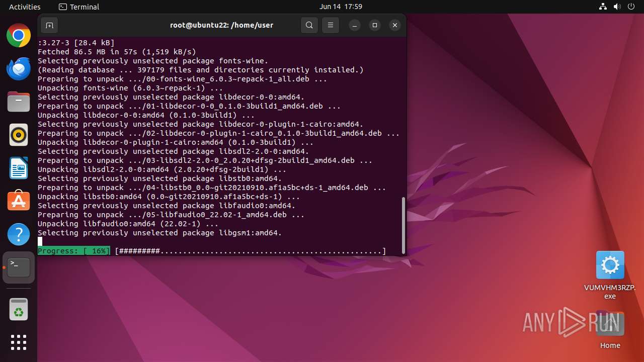This screenshot has height=362, width=644.
Task: Open Google Chrome from the dock
Action: [19, 36]
